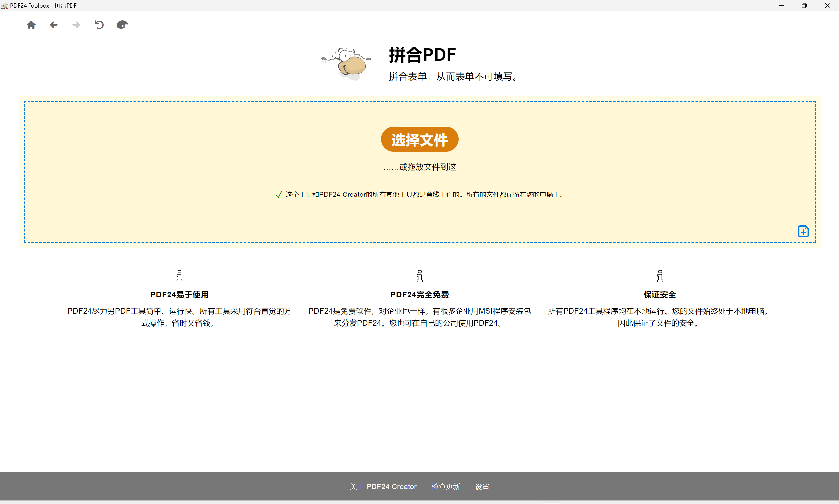Restore down the window
The width and height of the screenshot is (839, 504).
tap(804, 6)
